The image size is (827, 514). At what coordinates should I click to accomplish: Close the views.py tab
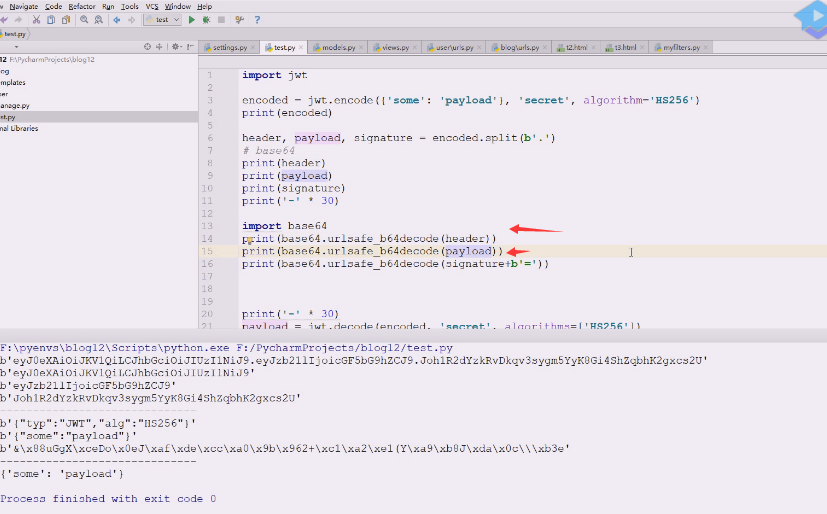(x=415, y=47)
